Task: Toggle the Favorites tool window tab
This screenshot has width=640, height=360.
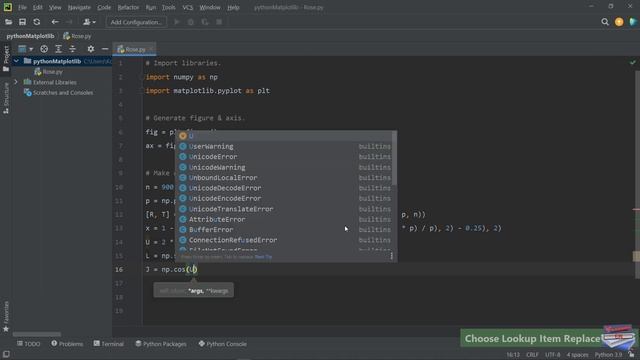Action: click(x=6, y=317)
